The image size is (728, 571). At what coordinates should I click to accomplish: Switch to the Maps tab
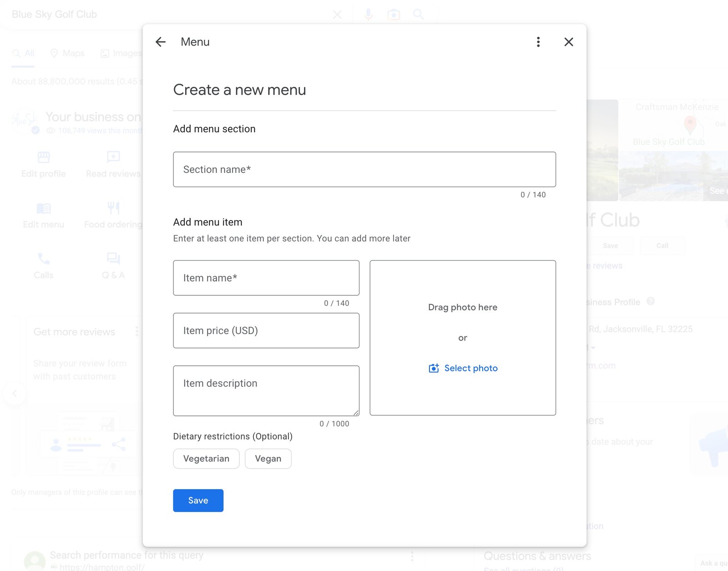pos(67,53)
